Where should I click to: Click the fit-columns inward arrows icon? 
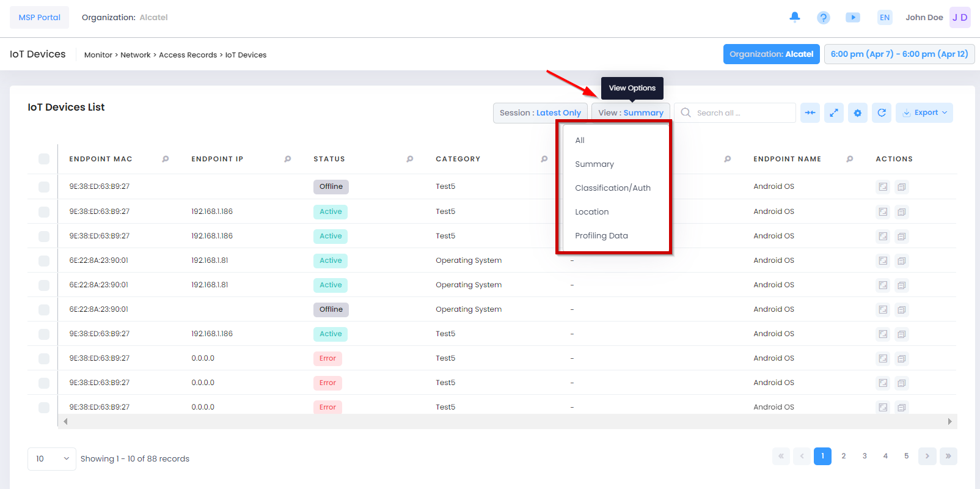click(810, 112)
